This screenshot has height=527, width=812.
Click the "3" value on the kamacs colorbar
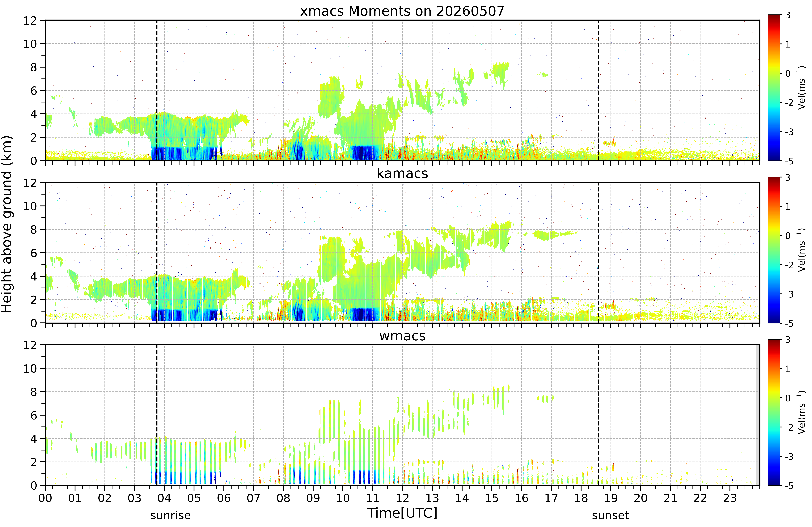click(x=788, y=177)
